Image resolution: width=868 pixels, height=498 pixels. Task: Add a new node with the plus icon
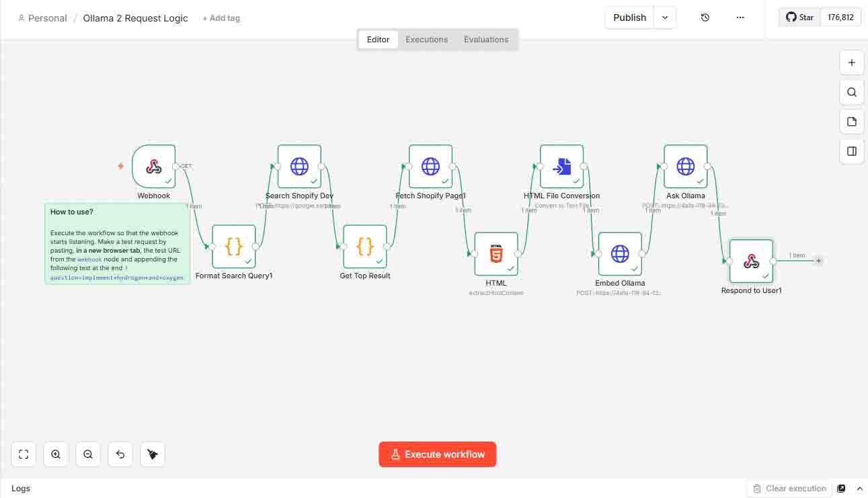[851, 62]
